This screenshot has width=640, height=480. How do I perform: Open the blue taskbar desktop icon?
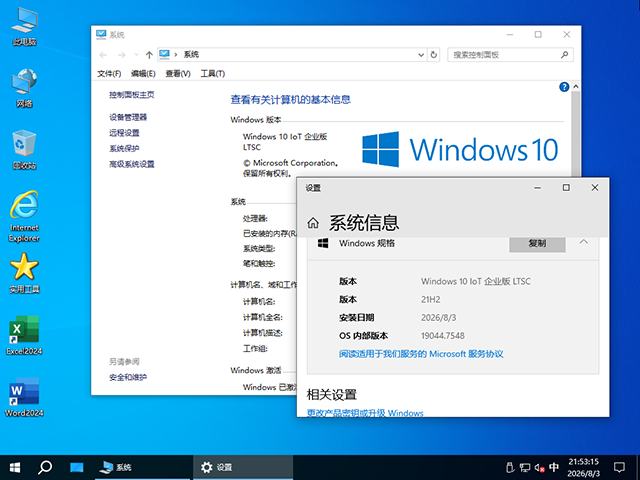76,467
